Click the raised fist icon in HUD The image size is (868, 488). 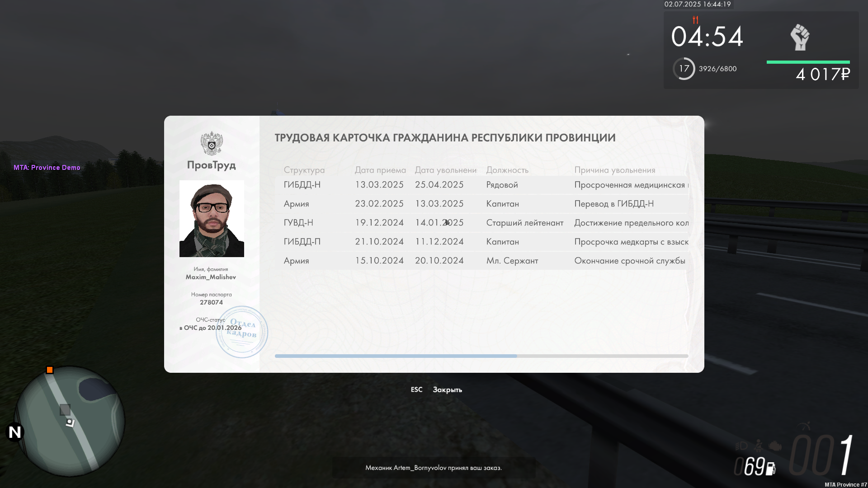(x=800, y=37)
